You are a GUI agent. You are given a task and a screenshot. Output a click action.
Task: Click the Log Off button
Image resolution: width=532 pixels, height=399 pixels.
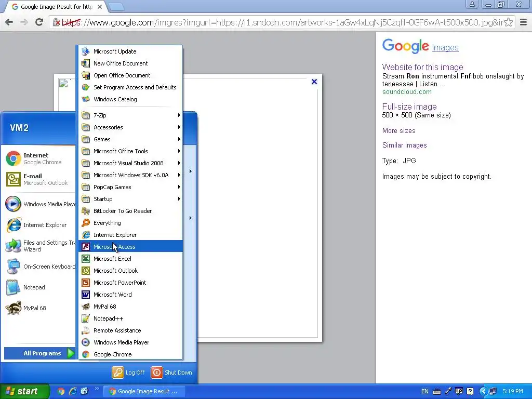[x=128, y=373]
